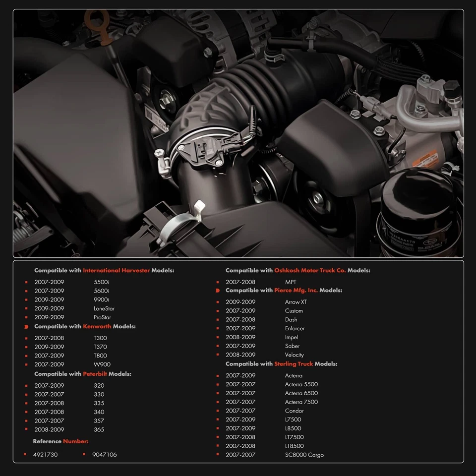Click the bullet beside T300 entry
The image size is (476, 476).
click(26, 338)
